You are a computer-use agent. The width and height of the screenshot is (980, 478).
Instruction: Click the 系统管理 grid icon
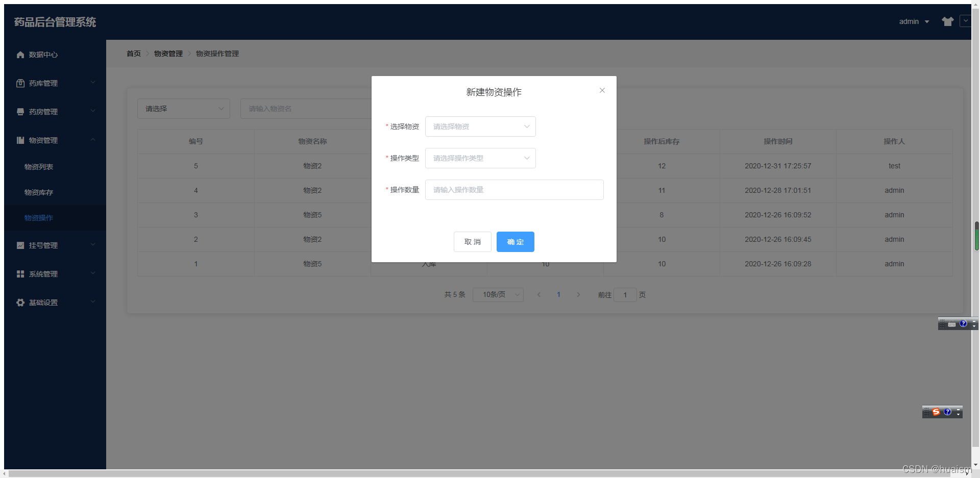[x=20, y=274]
